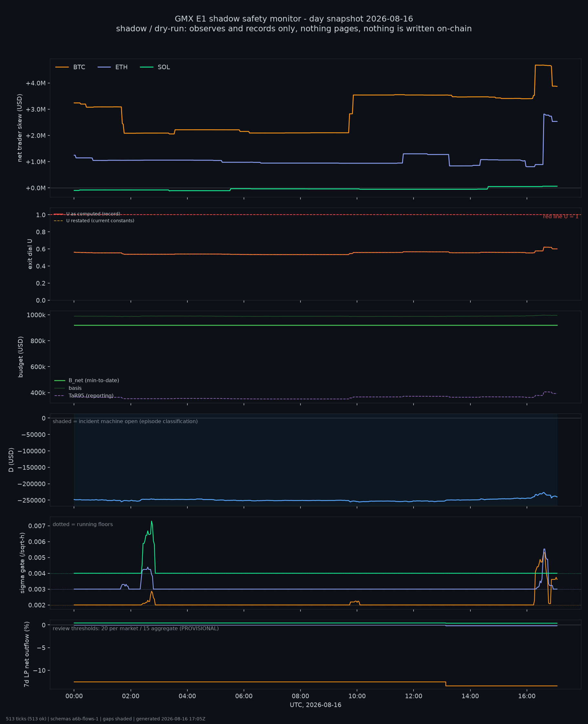This screenshot has width=588, height=724.
Task: Click the "00:00" time axis tick
Action: click(74, 696)
